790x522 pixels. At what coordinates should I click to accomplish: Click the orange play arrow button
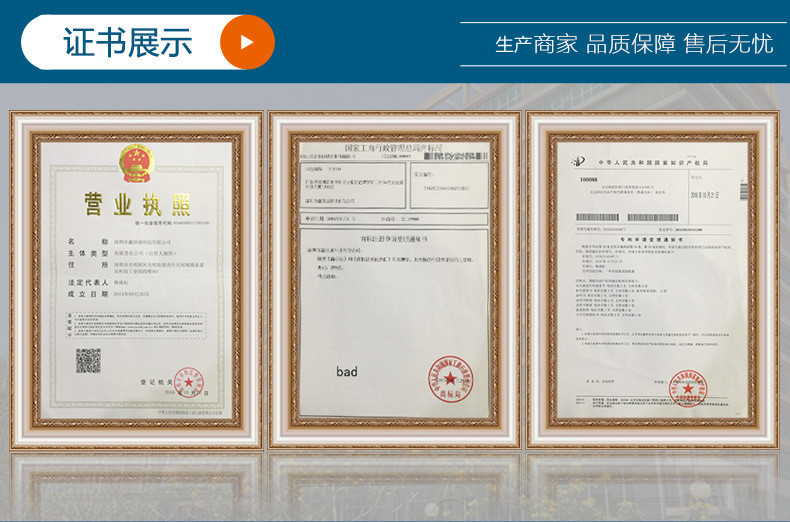(247, 42)
